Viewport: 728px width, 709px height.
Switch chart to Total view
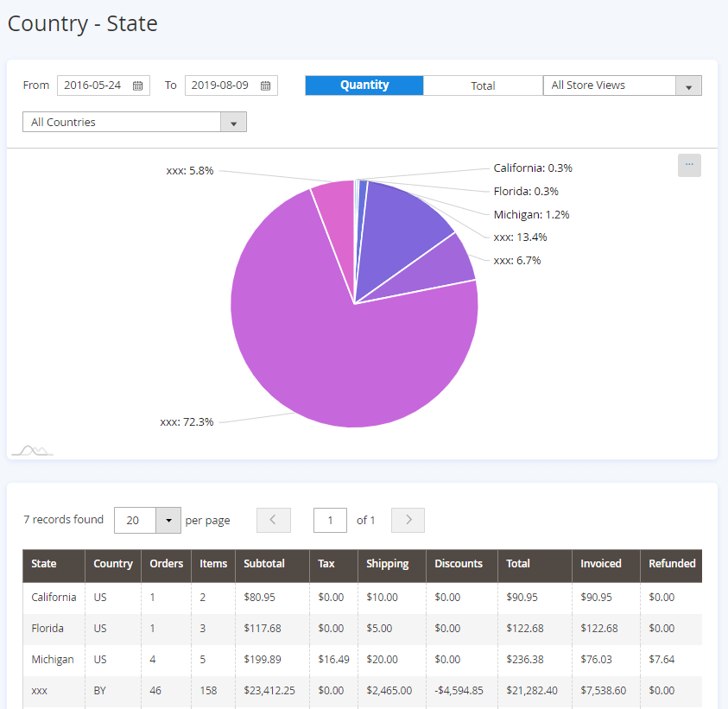(x=483, y=85)
